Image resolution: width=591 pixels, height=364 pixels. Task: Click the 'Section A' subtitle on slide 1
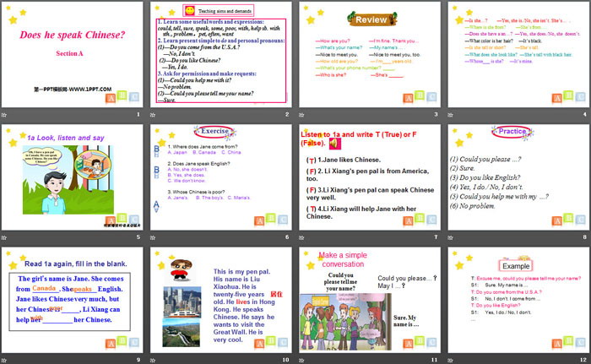pos(69,53)
